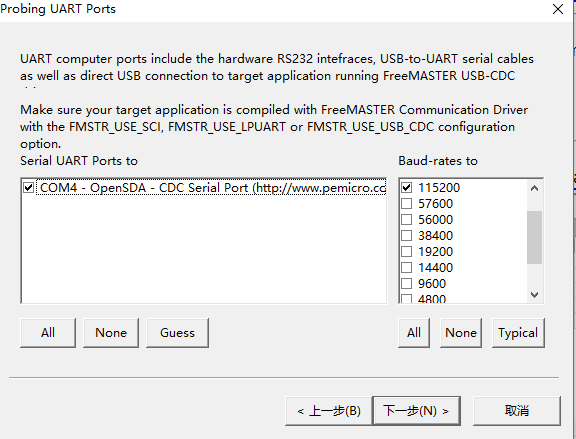Click None under Serial UART Ports
The image size is (576, 439).
(x=111, y=333)
